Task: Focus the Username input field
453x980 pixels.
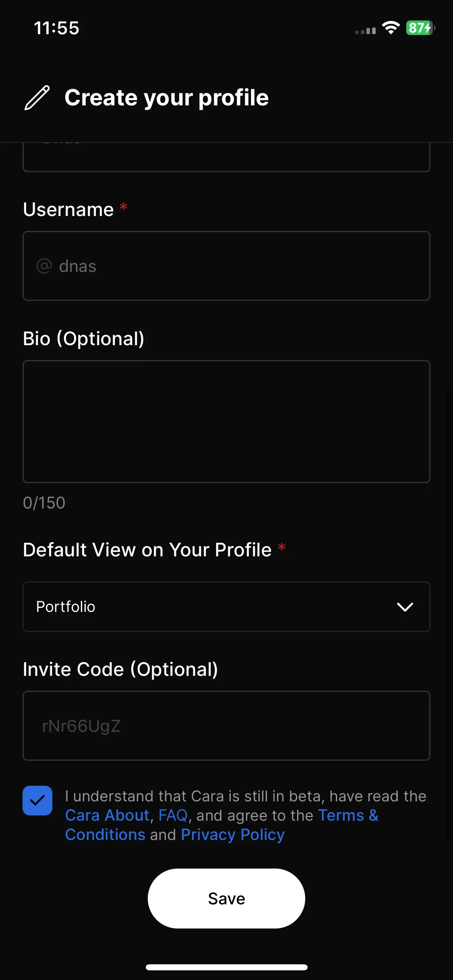Action: (x=226, y=266)
